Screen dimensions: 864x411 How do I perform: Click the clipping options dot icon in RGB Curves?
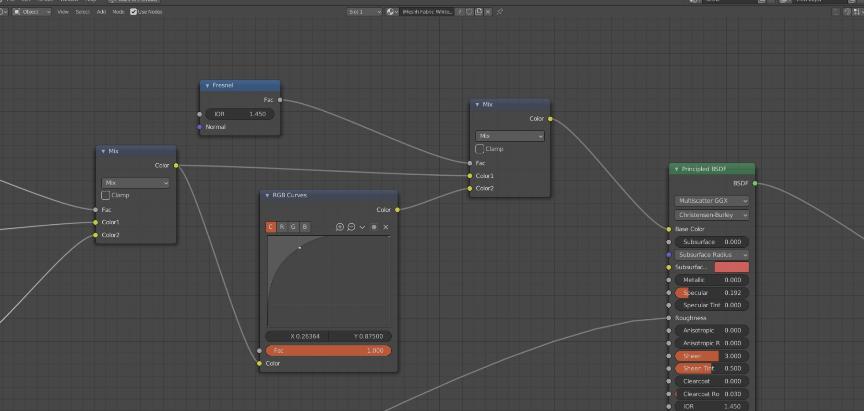click(x=374, y=227)
